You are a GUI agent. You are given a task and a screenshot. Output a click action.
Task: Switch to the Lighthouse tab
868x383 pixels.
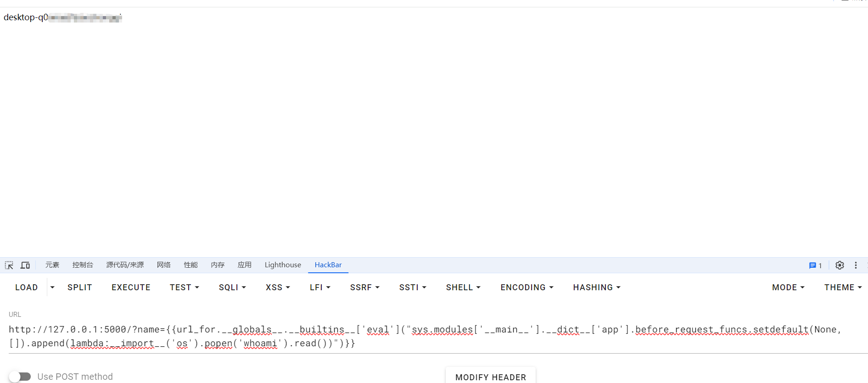pos(283,265)
